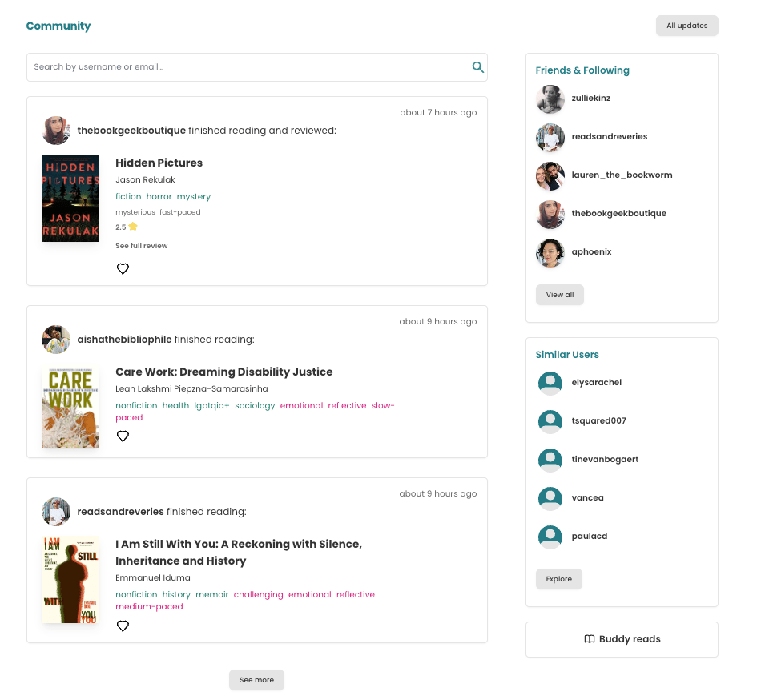Open I Am Still With You cover

click(70, 579)
